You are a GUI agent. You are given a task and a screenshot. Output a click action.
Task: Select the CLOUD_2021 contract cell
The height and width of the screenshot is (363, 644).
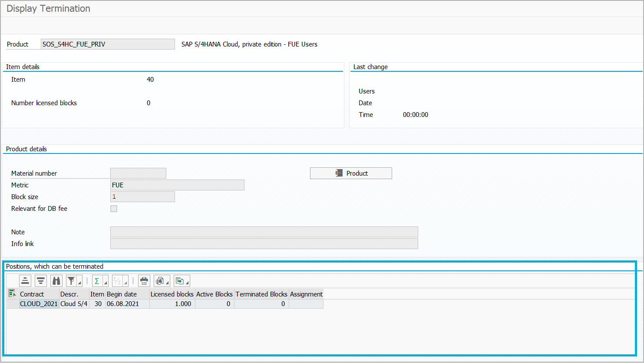pyautogui.click(x=39, y=304)
